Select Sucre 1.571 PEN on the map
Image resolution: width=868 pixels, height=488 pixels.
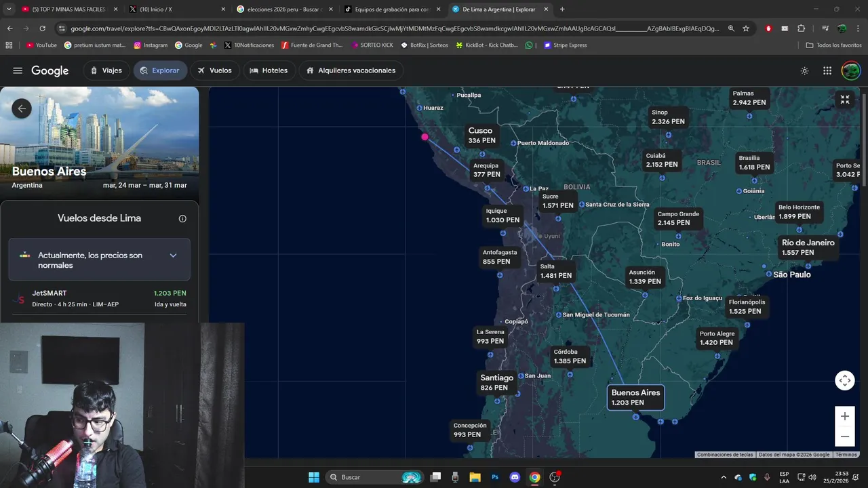[557, 201]
